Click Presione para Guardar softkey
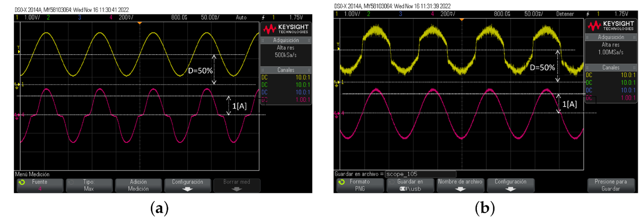 610,185
